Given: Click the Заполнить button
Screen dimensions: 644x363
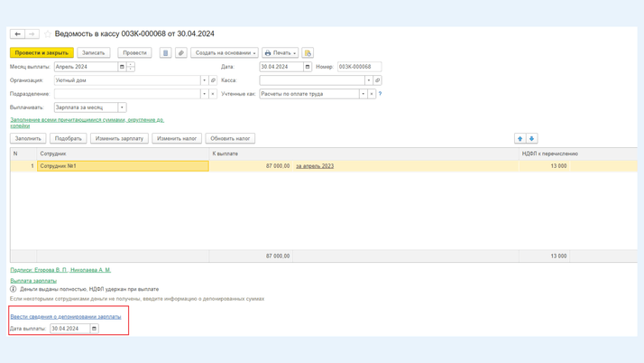Looking at the screenshot, I should click(28, 138).
